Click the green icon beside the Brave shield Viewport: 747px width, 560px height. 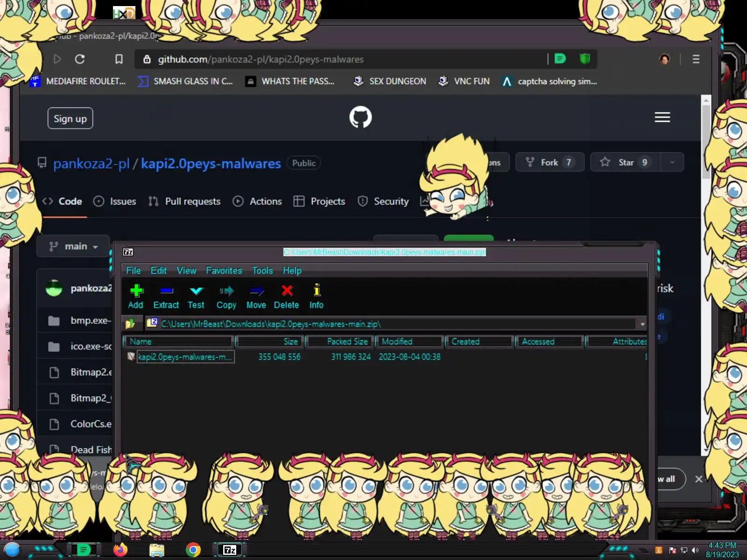click(x=560, y=59)
